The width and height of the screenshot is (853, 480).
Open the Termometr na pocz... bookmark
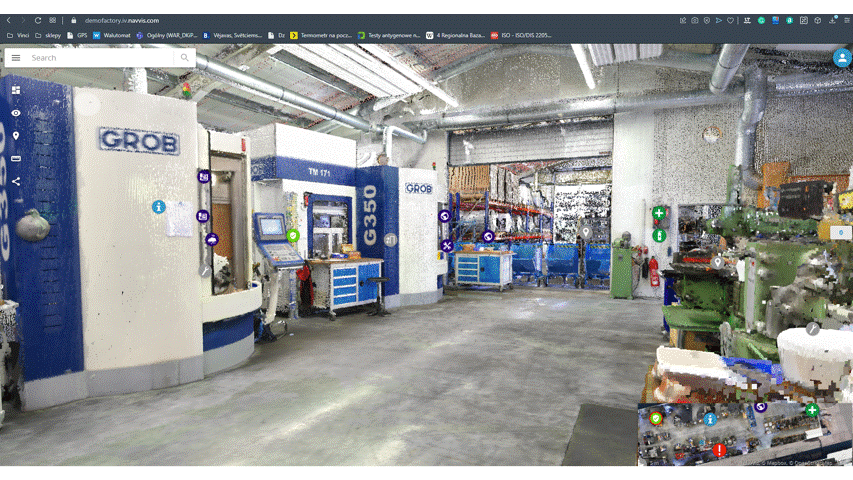point(321,35)
